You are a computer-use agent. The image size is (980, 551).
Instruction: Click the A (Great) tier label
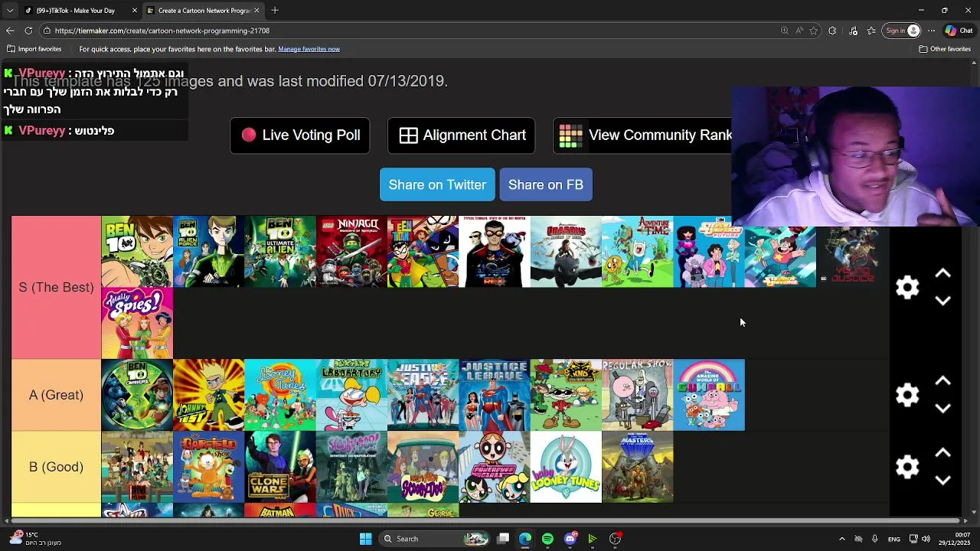pos(56,395)
